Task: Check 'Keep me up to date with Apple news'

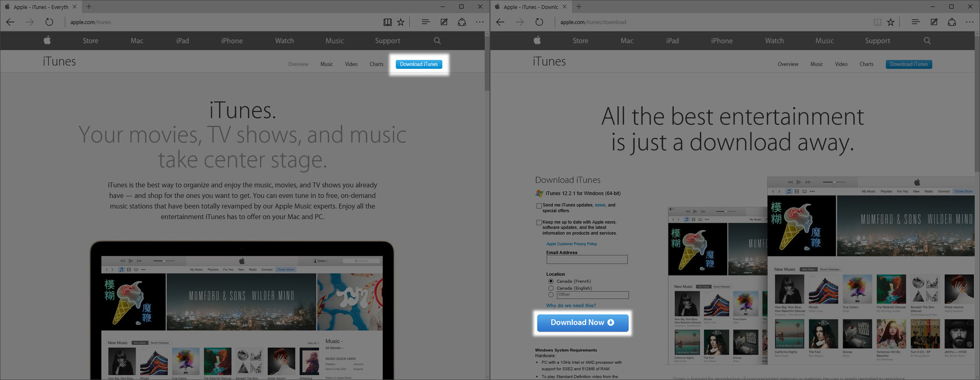Action: click(x=539, y=223)
